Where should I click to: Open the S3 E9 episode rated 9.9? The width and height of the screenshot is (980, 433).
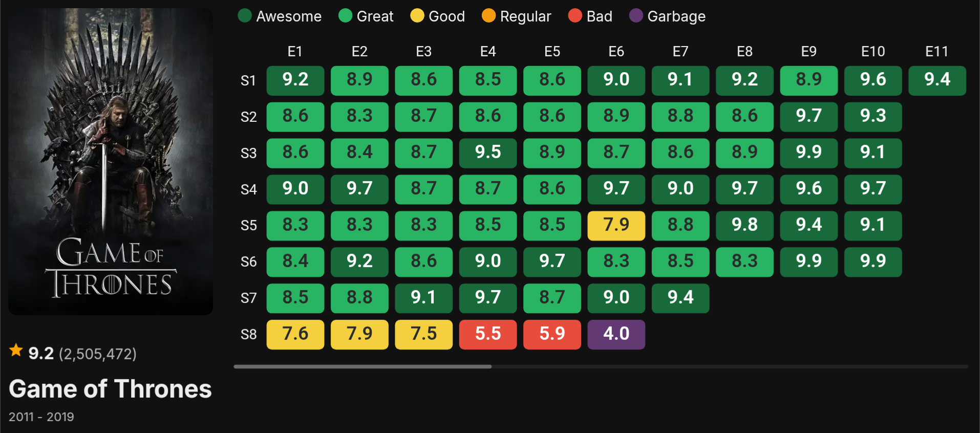808,153
